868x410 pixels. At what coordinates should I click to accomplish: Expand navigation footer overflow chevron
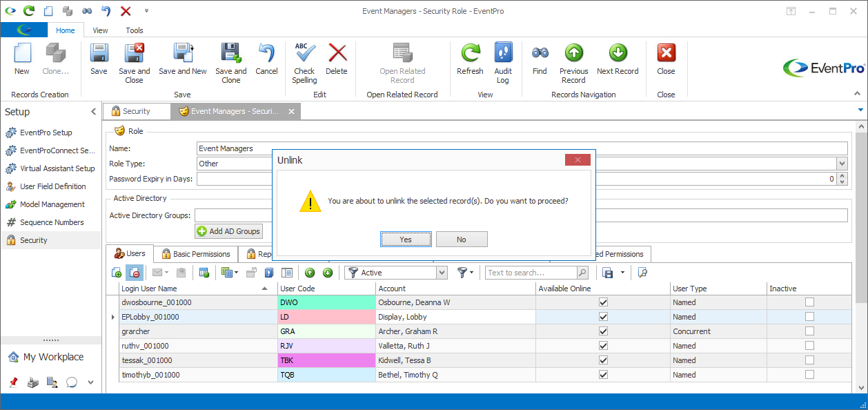point(91,382)
